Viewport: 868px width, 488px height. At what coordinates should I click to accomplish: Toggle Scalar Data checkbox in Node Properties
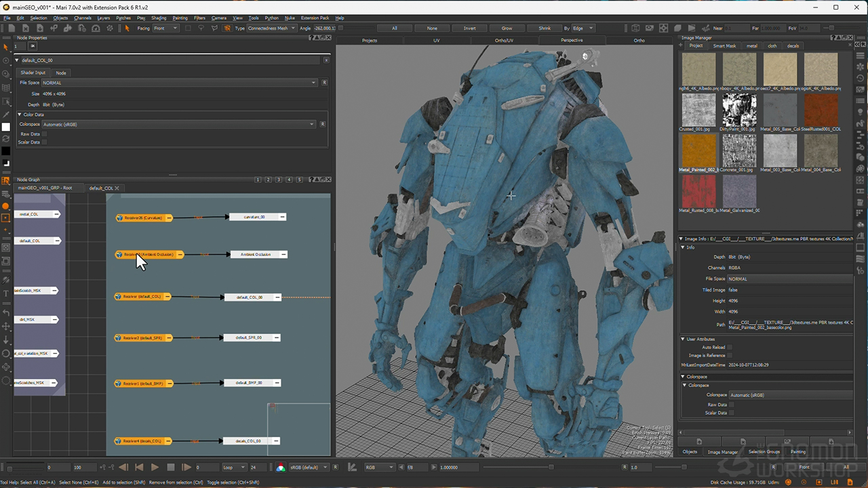click(x=45, y=142)
